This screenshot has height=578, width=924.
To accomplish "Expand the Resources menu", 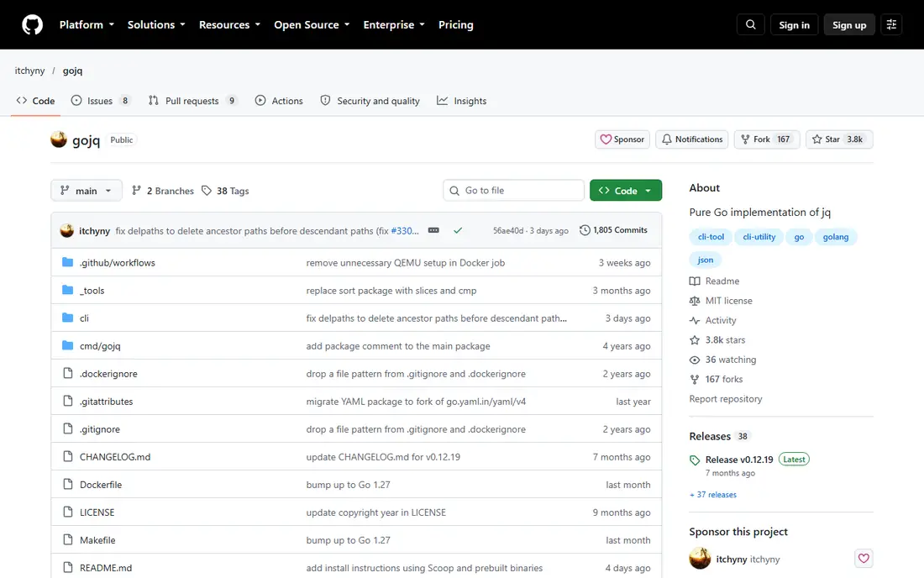I will [x=229, y=24].
